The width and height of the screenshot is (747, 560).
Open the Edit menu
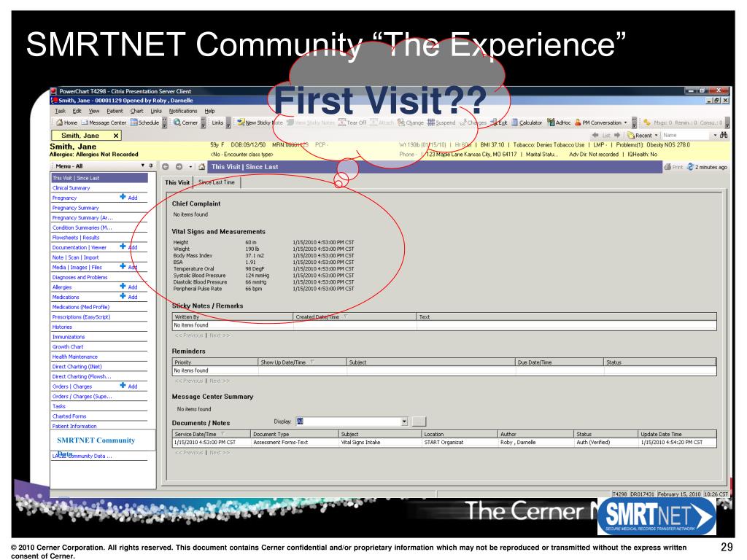point(77,111)
